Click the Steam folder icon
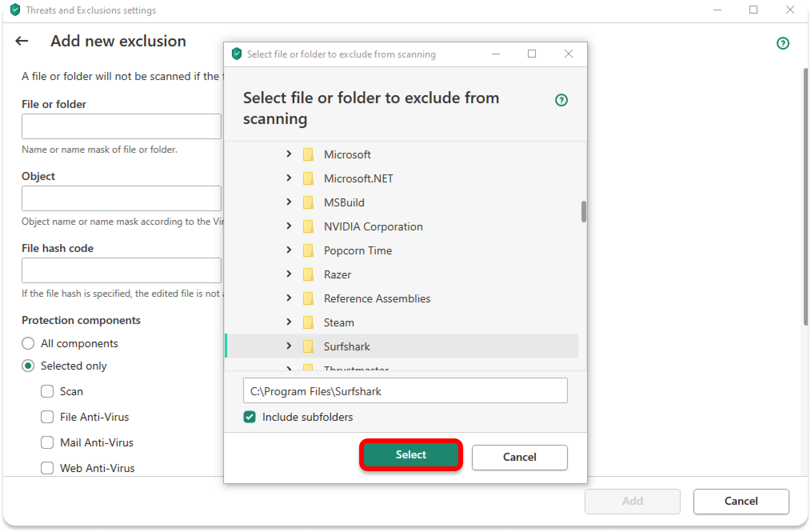Screen dimensions: 811x532 click(308, 322)
